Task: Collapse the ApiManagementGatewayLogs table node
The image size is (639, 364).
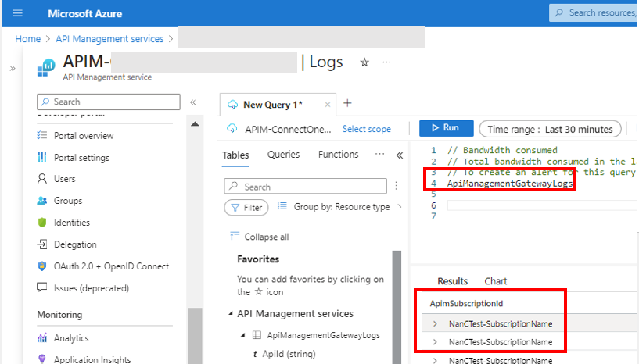Action: 243,335
